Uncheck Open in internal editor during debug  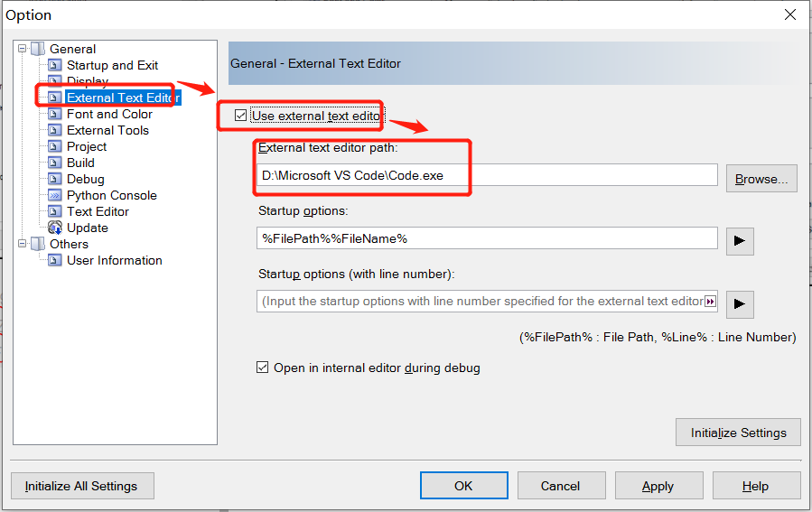coord(263,368)
